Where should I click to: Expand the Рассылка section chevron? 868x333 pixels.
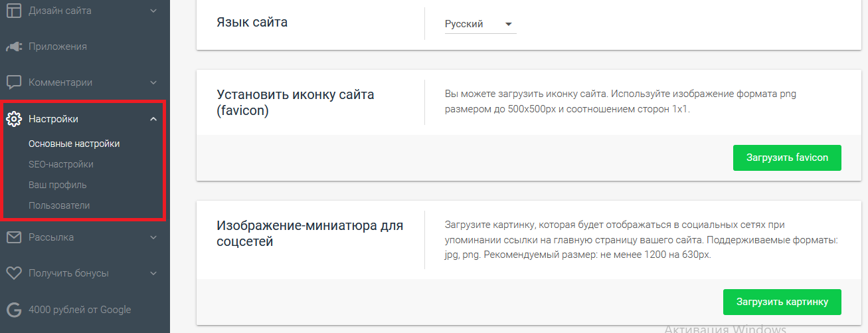coord(153,237)
